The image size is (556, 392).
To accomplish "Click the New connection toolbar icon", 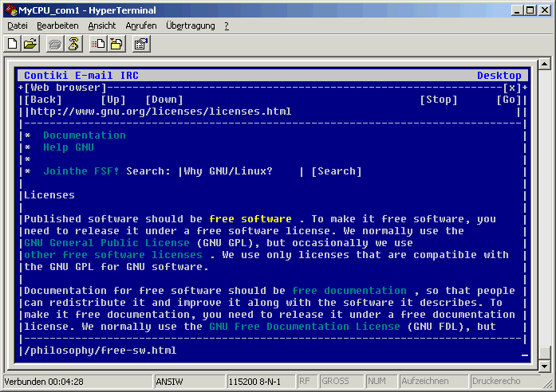I will (x=13, y=44).
